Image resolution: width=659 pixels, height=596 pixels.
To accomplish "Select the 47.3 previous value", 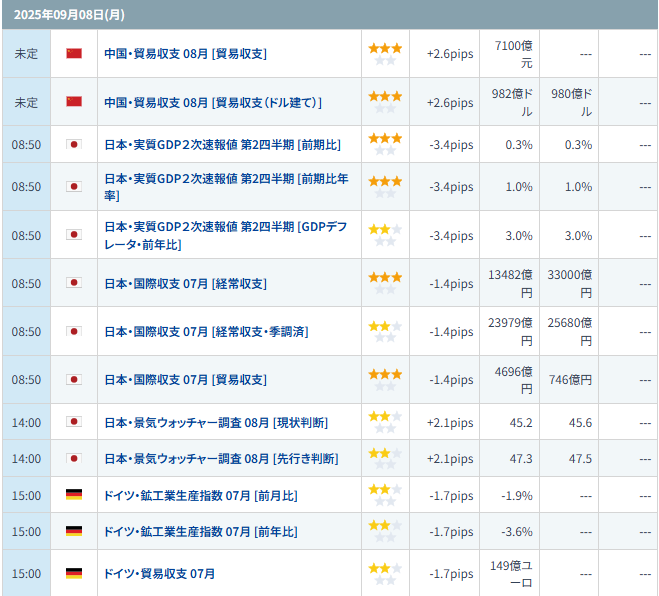I will pyautogui.click(x=521, y=459).
